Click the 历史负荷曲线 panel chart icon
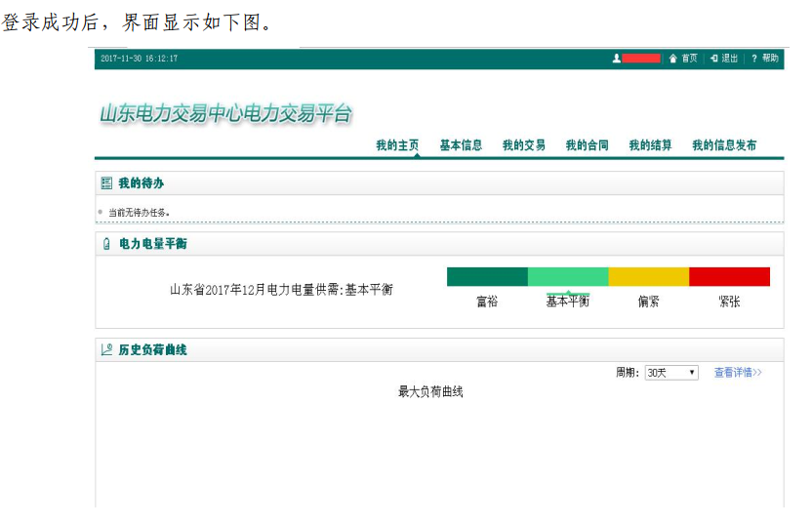The image size is (812, 525). [x=106, y=349]
